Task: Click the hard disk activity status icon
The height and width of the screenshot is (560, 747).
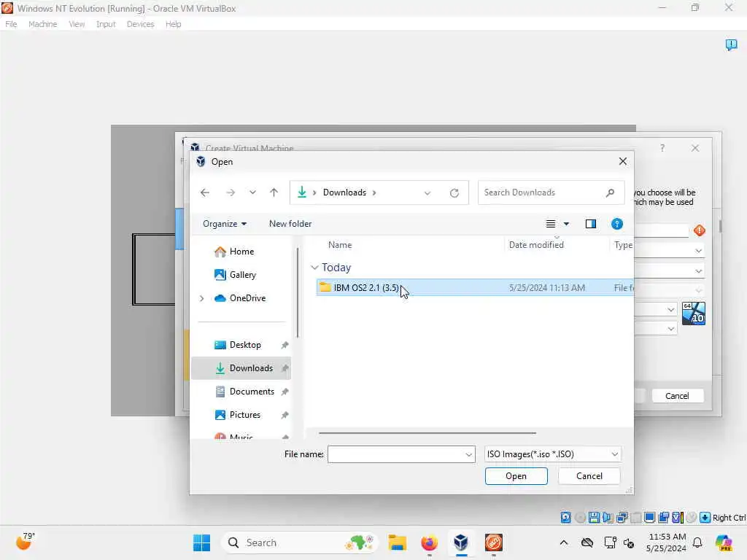Action: [x=565, y=518]
